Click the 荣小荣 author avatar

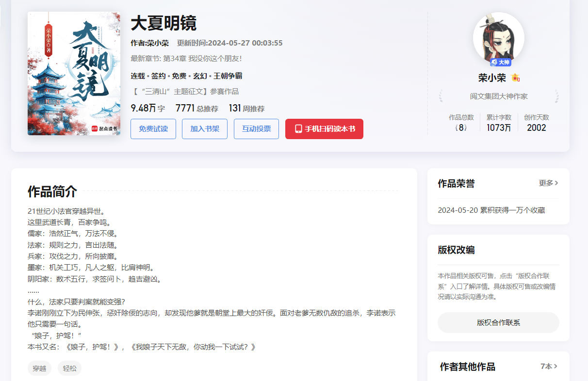coord(499,38)
